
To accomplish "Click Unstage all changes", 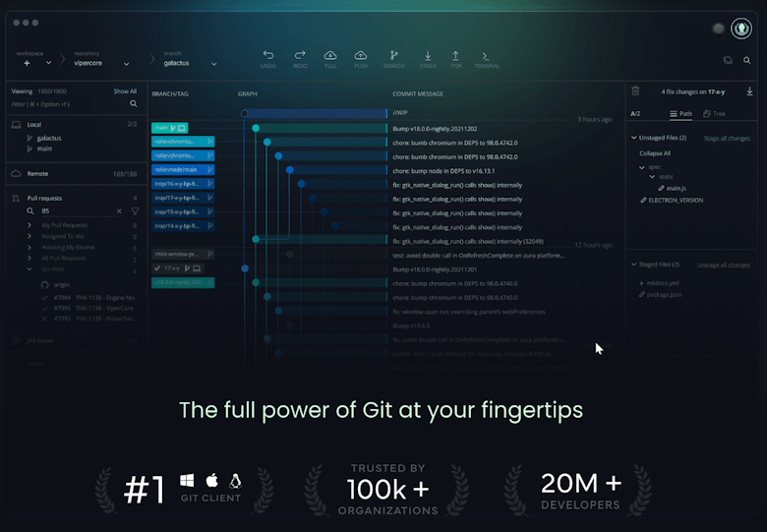I will pos(724,266).
